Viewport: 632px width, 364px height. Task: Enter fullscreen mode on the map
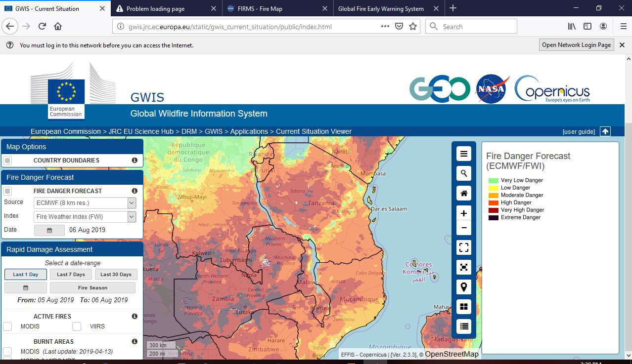pyautogui.click(x=463, y=247)
